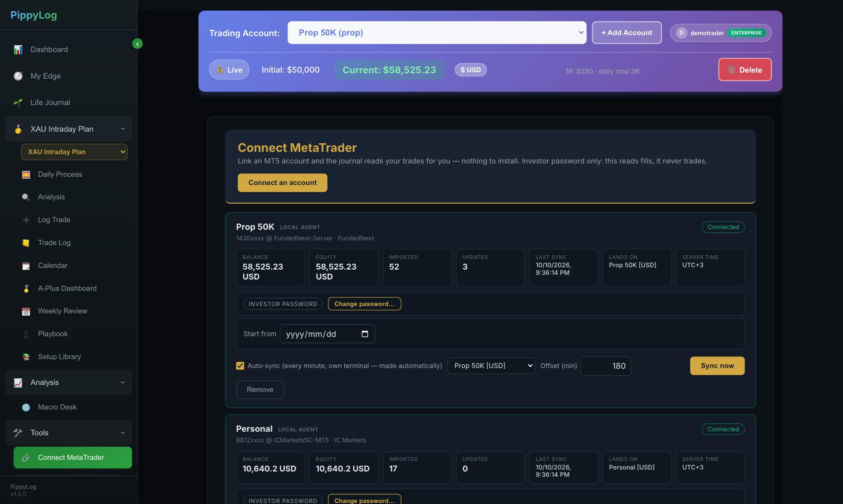The height and width of the screenshot is (504, 843).
Task: Click the Offset (min) input field
Action: coord(605,366)
